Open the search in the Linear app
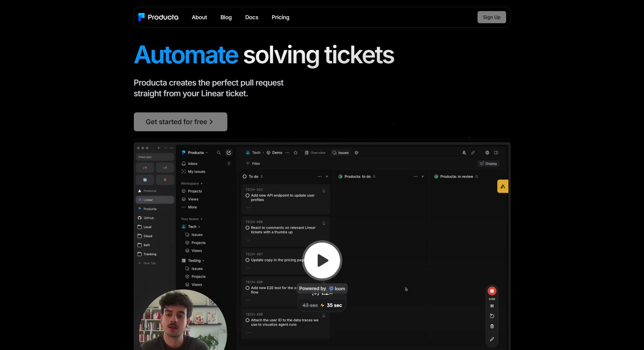This screenshot has height=350, width=644. (x=219, y=152)
